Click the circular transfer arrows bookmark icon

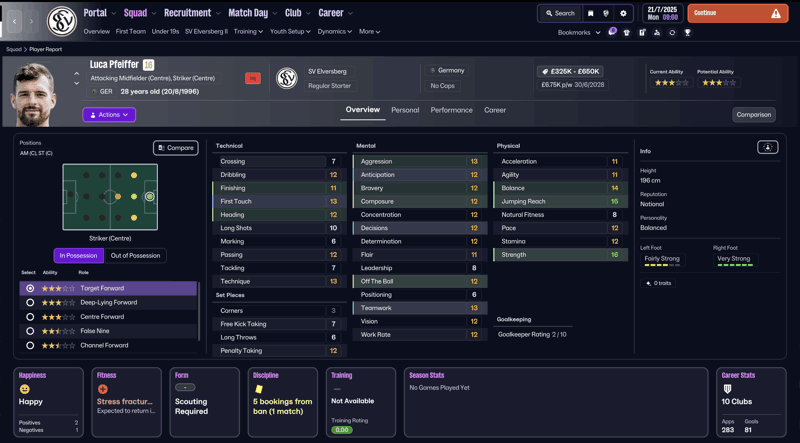click(672, 33)
